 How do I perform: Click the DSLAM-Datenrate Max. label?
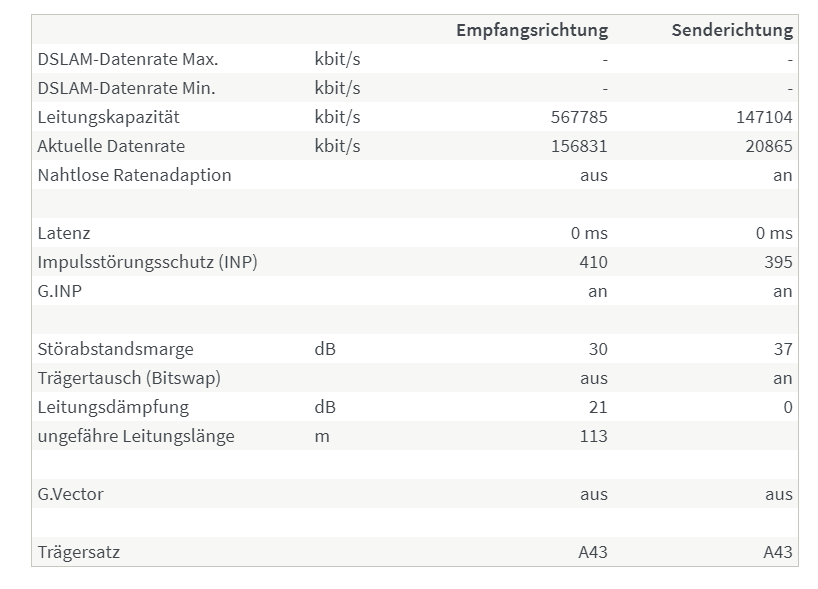coord(128,59)
